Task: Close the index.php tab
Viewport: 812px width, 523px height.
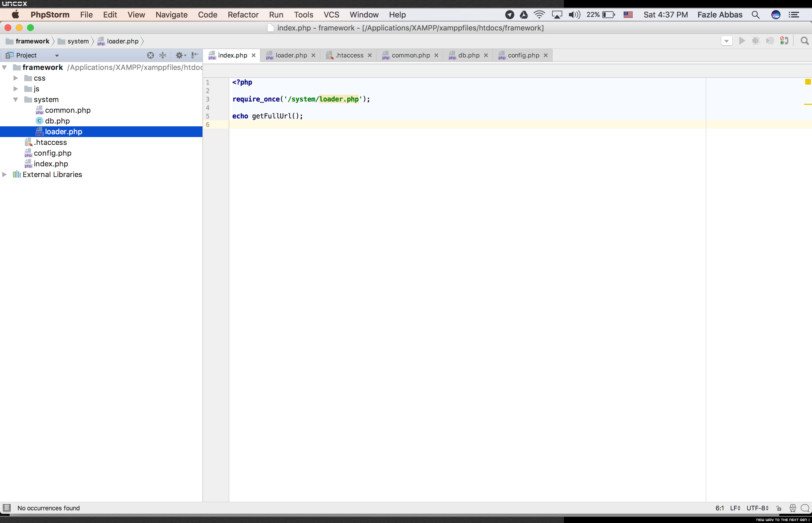Action: click(x=253, y=55)
